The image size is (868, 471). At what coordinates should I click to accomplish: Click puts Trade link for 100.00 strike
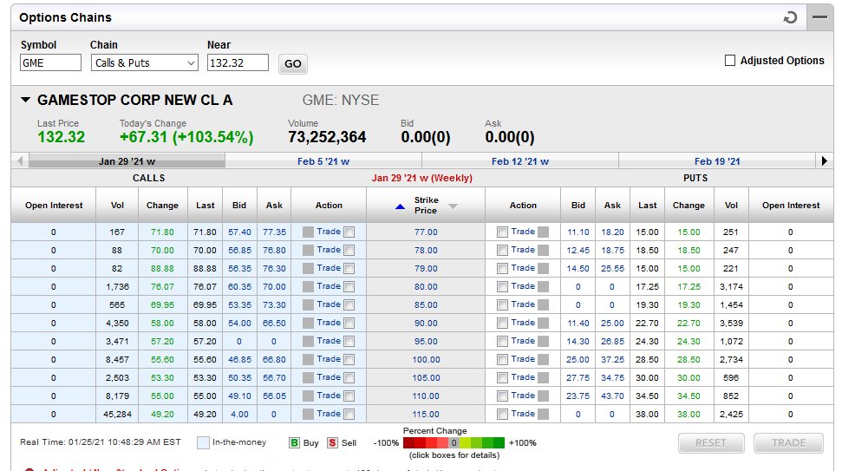click(523, 359)
